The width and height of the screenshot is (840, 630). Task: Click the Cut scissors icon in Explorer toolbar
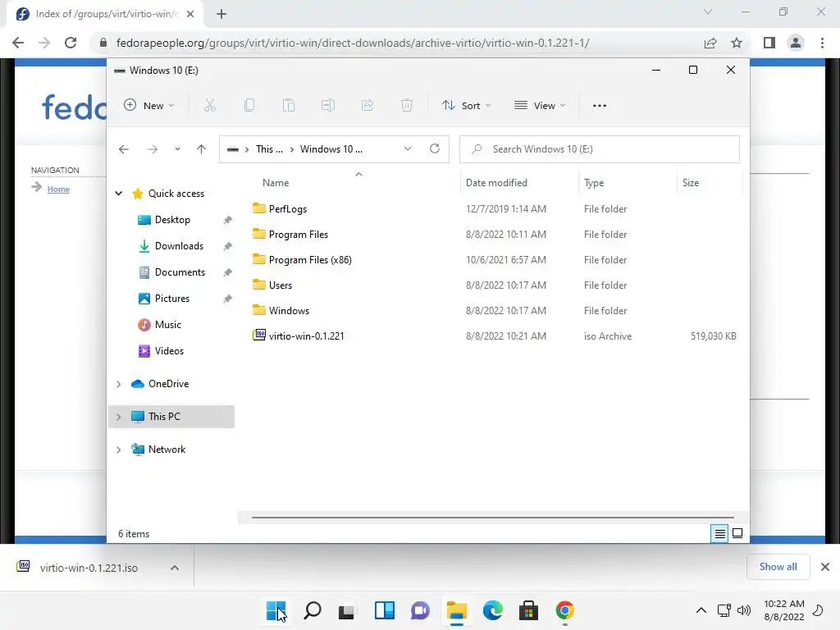click(x=209, y=106)
